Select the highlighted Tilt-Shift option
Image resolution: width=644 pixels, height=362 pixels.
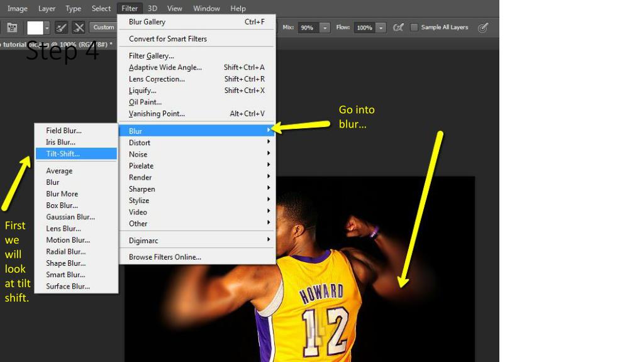(76, 153)
